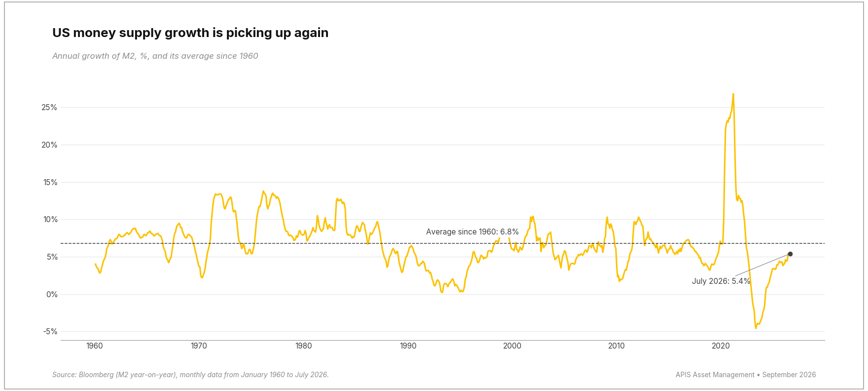The image size is (868, 391).
Task: Click the 15% y-axis label
Action: point(50,182)
